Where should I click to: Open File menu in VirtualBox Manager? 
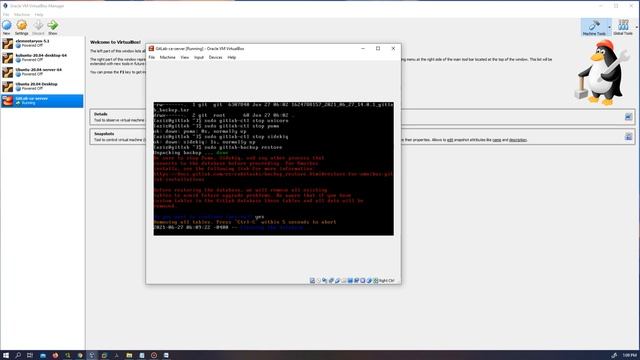click(6, 14)
